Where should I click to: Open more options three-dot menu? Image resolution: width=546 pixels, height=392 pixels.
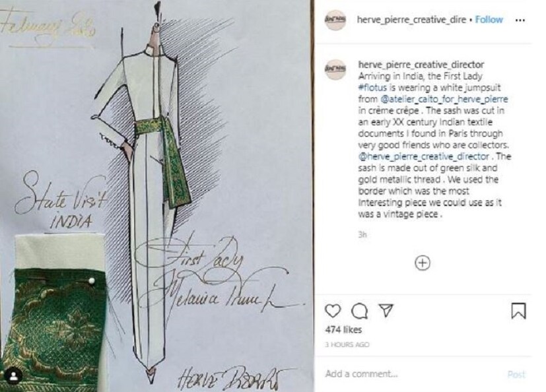tap(520, 20)
